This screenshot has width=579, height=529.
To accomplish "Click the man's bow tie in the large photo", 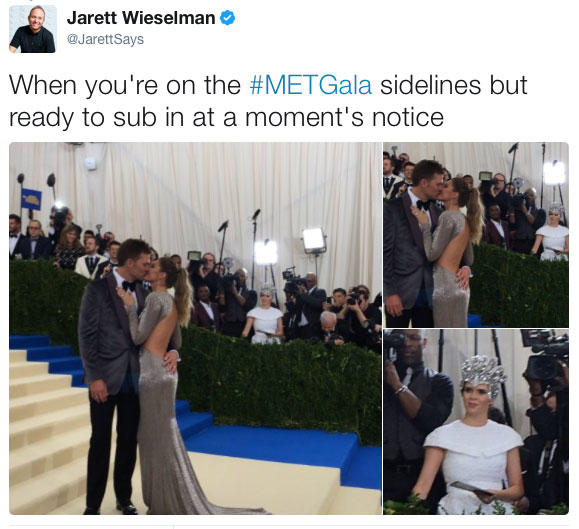I will point(129,286).
